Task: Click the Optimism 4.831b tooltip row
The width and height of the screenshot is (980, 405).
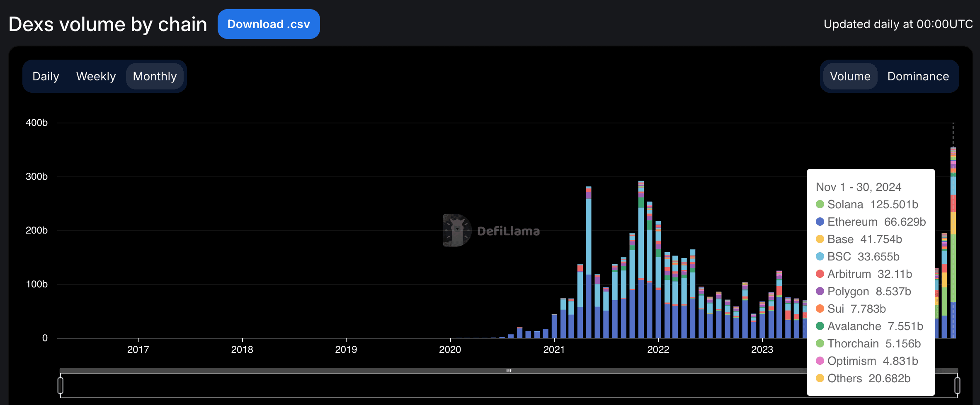Action: (x=867, y=361)
